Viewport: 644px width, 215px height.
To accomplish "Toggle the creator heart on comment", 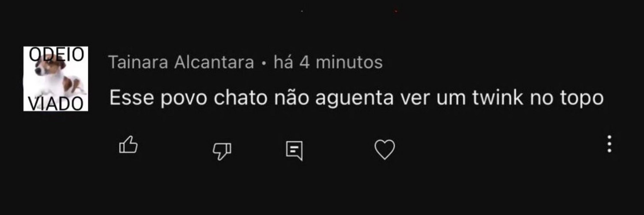I will (x=384, y=149).
